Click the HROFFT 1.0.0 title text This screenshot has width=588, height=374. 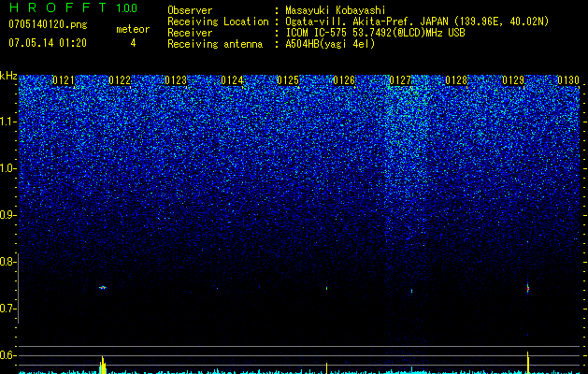click(73, 7)
